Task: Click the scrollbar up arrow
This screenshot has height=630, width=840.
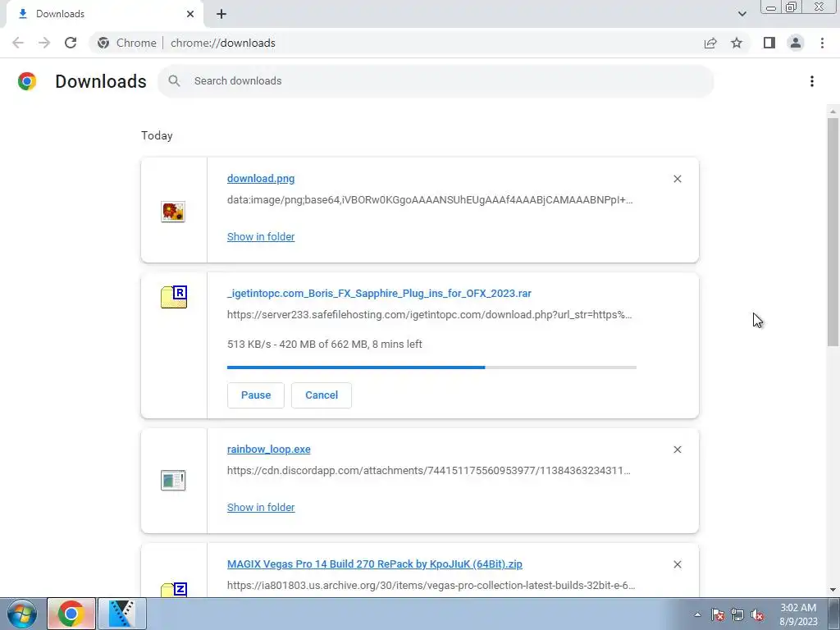Action: click(x=833, y=112)
